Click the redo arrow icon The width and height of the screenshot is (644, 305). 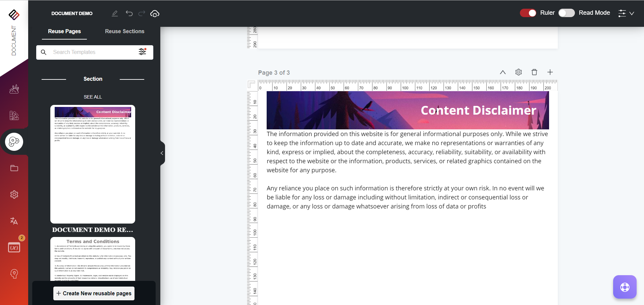(142, 13)
